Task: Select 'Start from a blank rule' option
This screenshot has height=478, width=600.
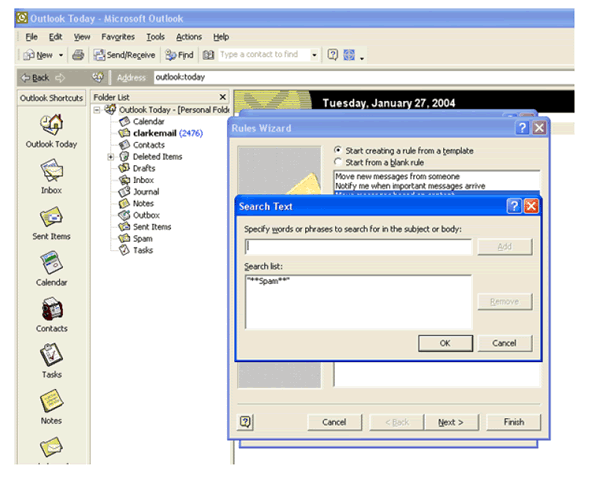Action: coord(338,162)
